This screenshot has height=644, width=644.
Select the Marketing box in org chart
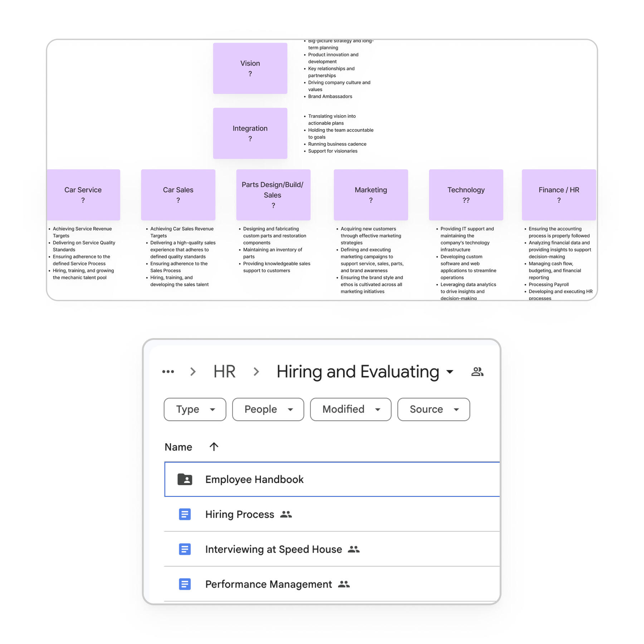coord(371,195)
